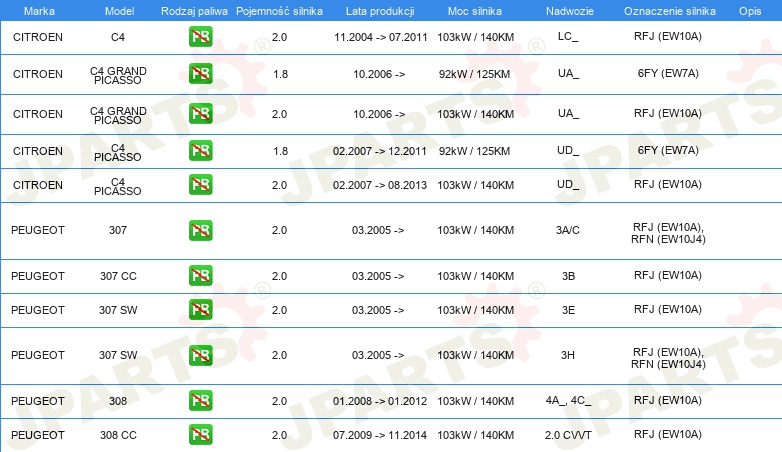The image size is (782, 452).
Task: Click the Marka column header
Action: click(39, 11)
